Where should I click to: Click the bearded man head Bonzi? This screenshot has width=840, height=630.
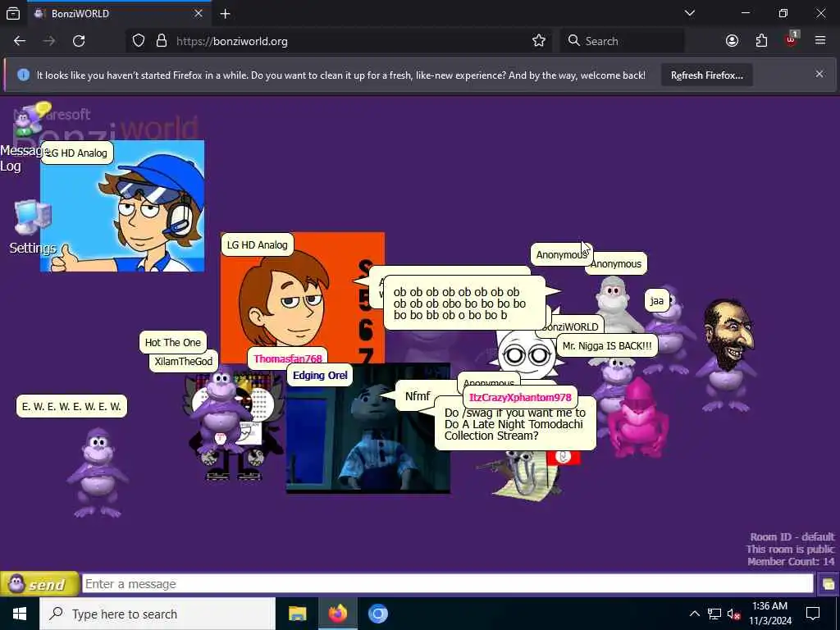[x=728, y=335]
